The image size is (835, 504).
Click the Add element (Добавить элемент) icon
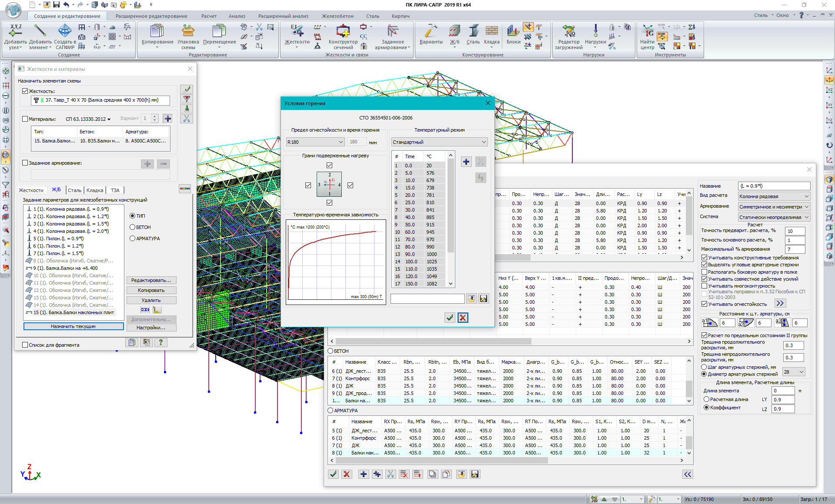[40, 30]
